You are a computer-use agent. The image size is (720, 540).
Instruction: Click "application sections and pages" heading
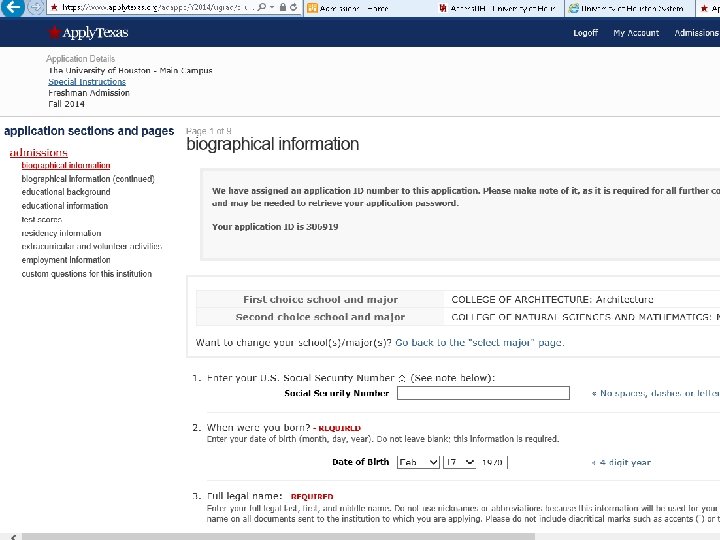tap(89, 131)
